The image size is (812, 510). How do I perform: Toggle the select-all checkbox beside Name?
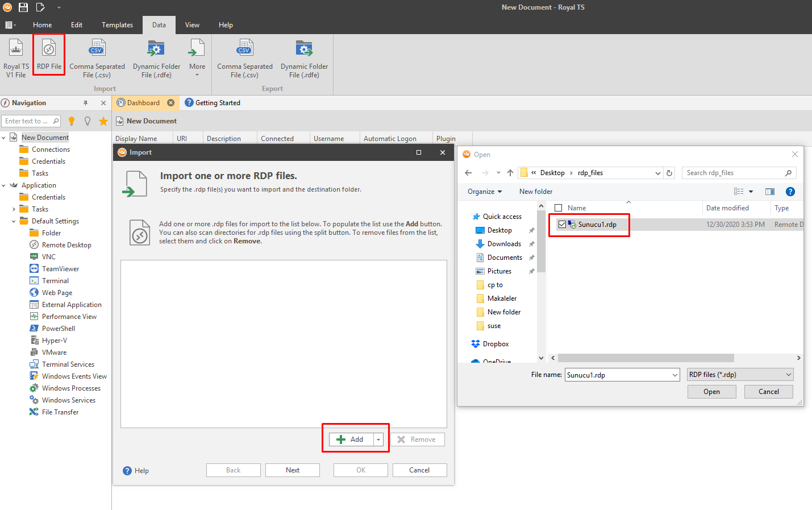coord(558,208)
